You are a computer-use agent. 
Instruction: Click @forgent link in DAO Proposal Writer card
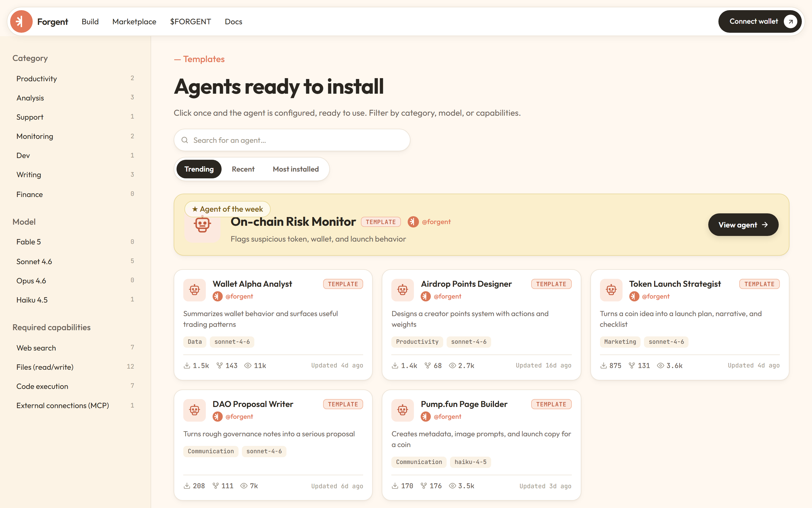coord(239,417)
